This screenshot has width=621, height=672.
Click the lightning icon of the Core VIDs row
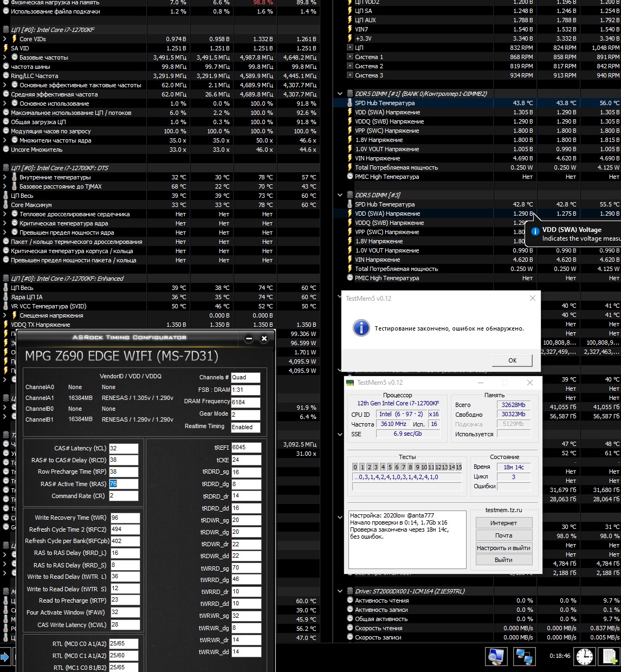pos(15,39)
